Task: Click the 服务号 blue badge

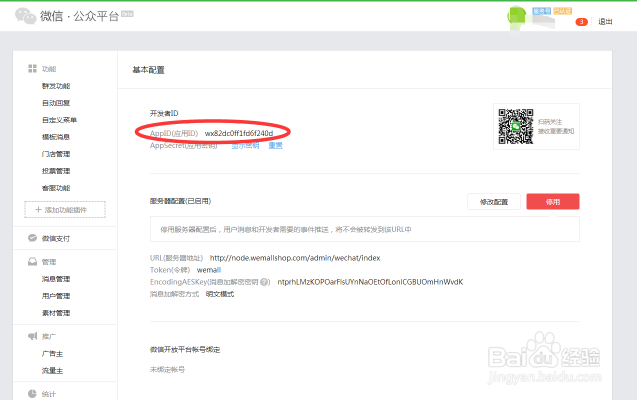Action: [x=542, y=11]
